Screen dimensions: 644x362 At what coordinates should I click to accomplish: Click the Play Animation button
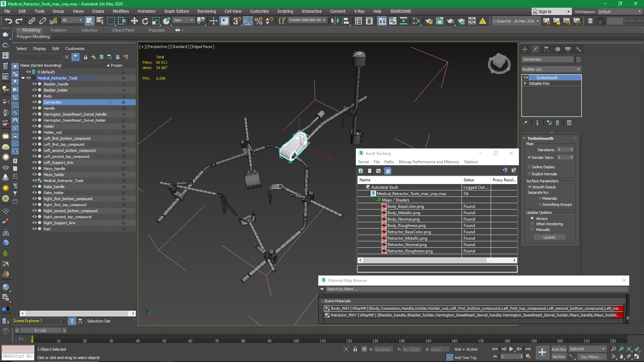[511, 349]
